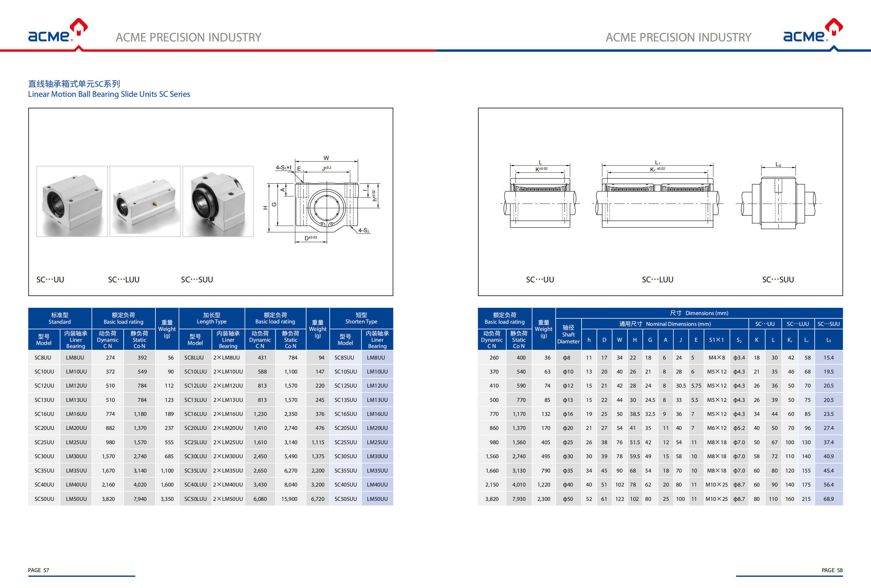Click the SC…SUU short type product photo

218,201
